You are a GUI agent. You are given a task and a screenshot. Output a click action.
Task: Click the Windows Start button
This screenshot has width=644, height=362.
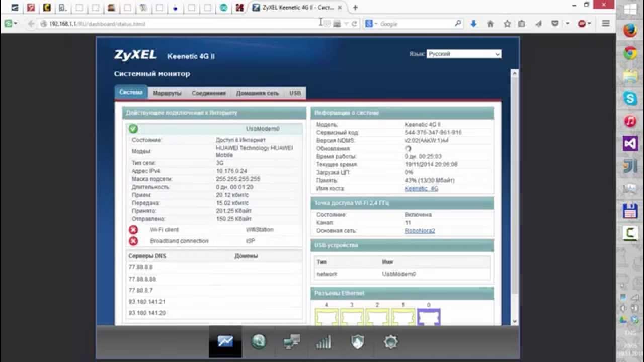(630, 9)
